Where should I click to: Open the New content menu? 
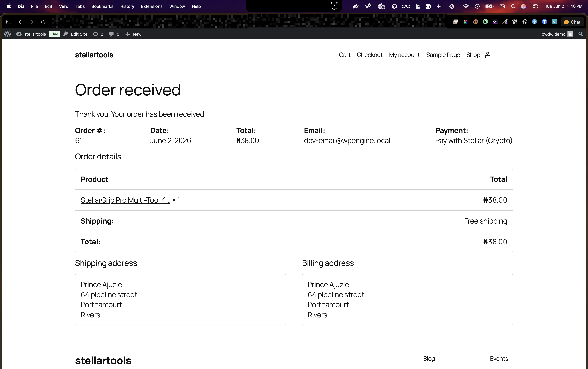pyautogui.click(x=133, y=34)
